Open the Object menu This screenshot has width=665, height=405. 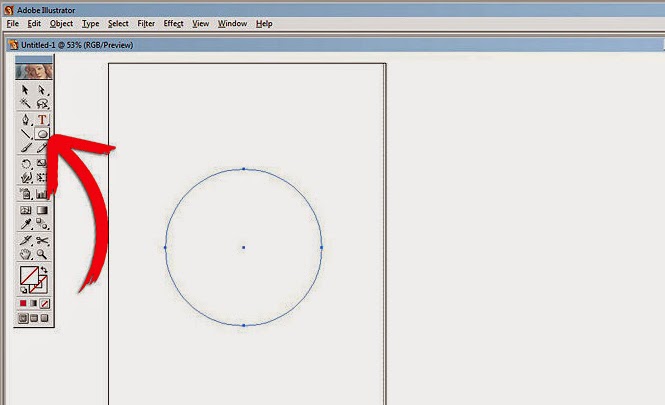pyautogui.click(x=61, y=24)
